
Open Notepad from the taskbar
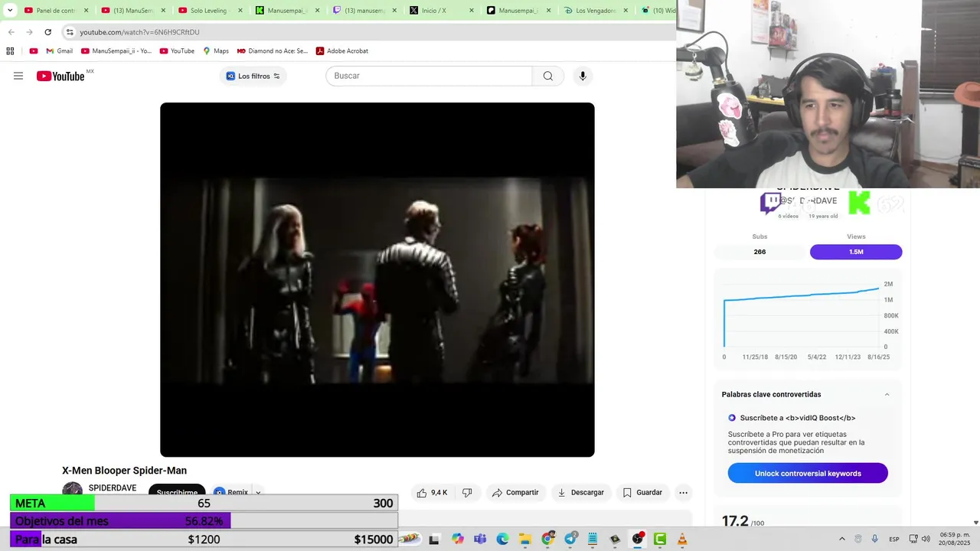tap(593, 539)
